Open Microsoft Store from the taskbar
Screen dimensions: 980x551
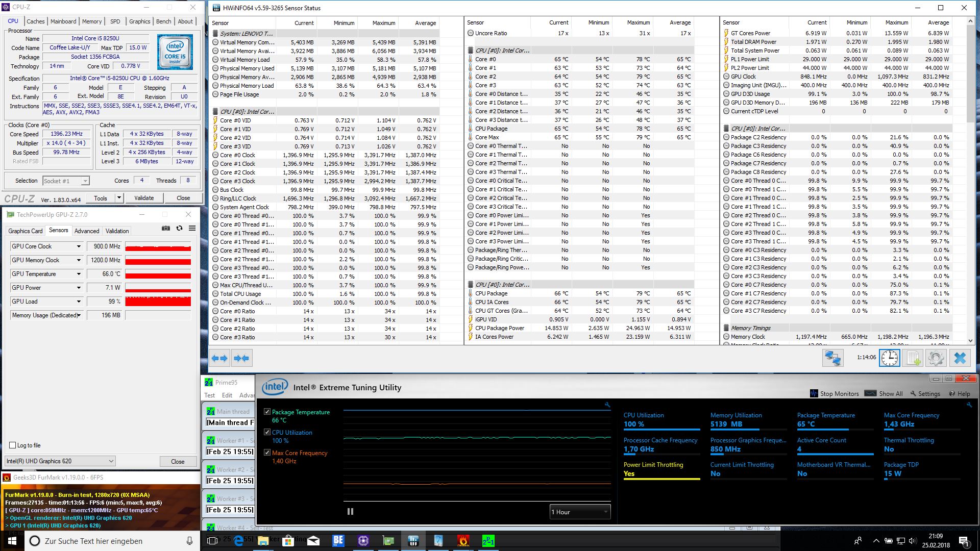[x=288, y=541]
